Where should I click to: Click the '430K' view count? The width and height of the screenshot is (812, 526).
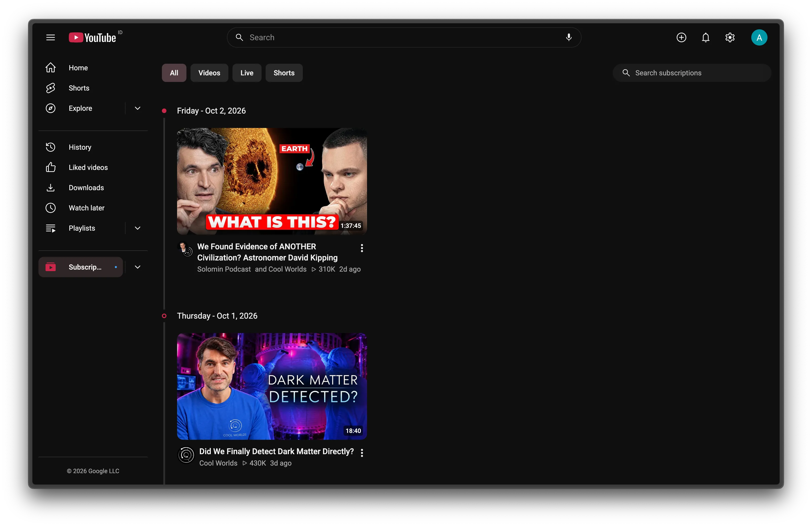(x=257, y=463)
